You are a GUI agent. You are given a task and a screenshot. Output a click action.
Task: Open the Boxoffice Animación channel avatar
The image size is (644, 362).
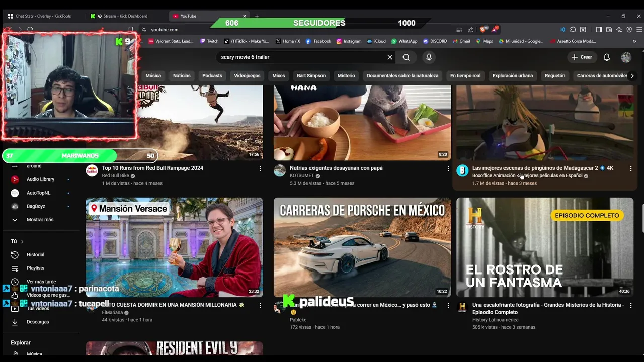462,170
